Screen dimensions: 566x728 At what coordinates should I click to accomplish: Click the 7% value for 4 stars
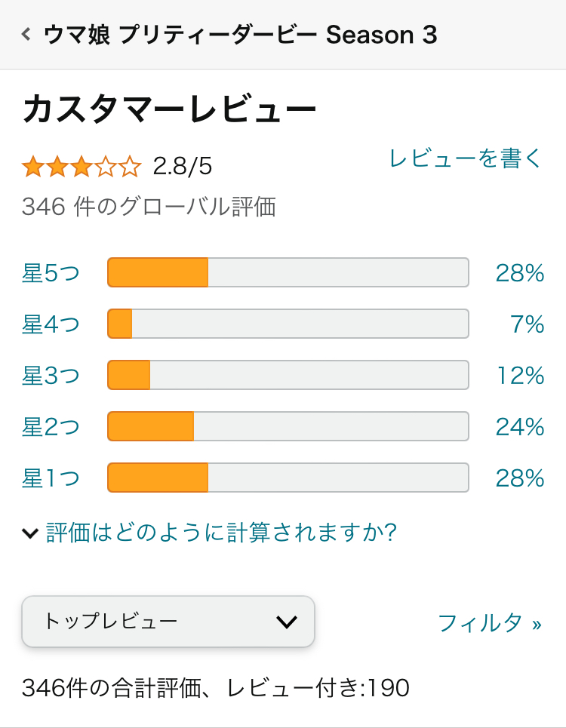tap(528, 324)
